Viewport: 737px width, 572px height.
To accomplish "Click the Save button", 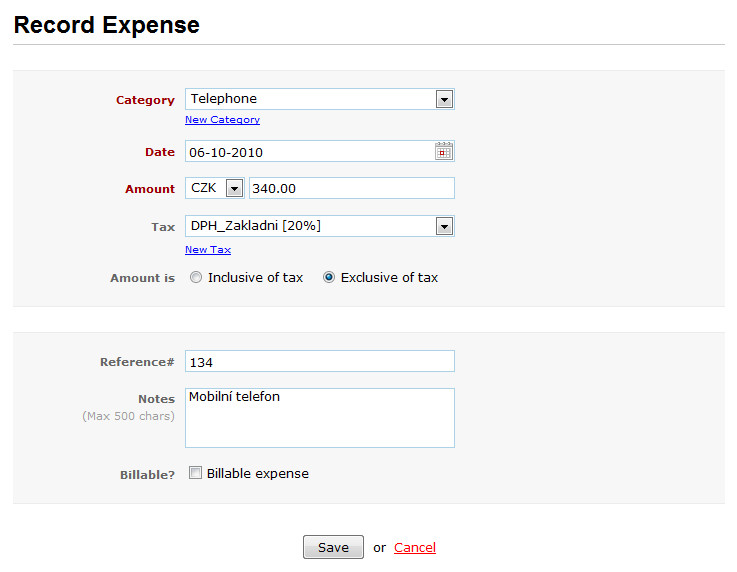I will pyautogui.click(x=333, y=547).
